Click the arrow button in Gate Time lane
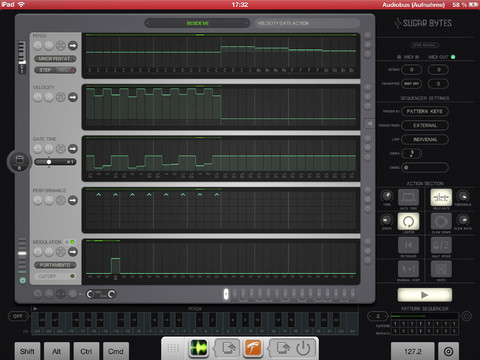 click(73, 149)
